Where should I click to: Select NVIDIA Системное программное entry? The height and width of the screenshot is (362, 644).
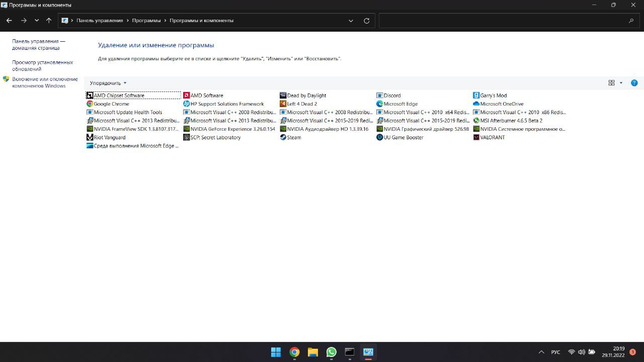click(x=519, y=129)
